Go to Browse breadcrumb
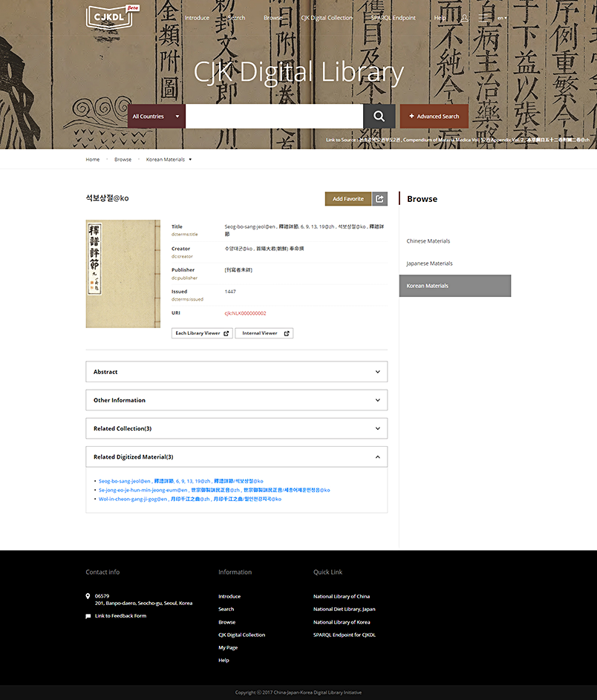The height and width of the screenshot is (700, 597). 123,160
